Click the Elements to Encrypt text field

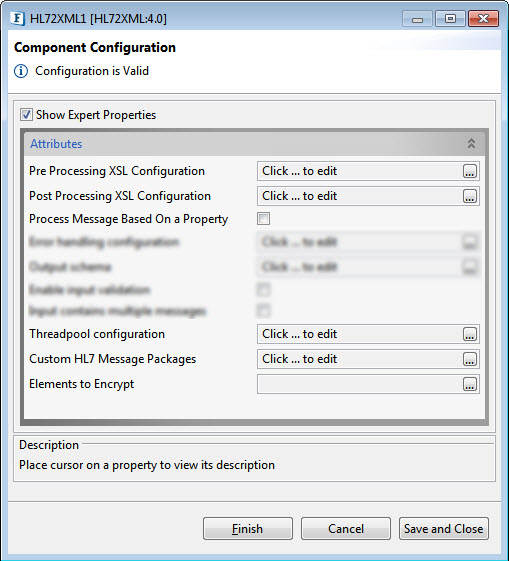click(x=359, y=384)
